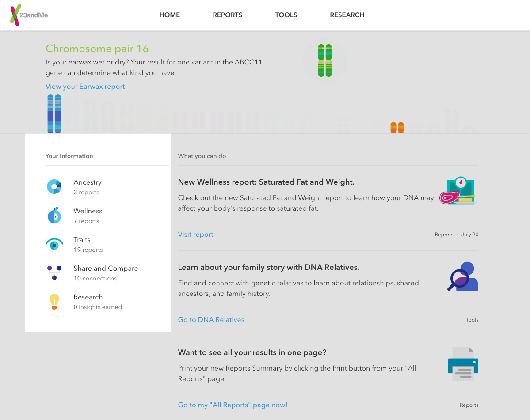Switch to the REPORTS section
This screenshot has height=420, width=530.
227,15
